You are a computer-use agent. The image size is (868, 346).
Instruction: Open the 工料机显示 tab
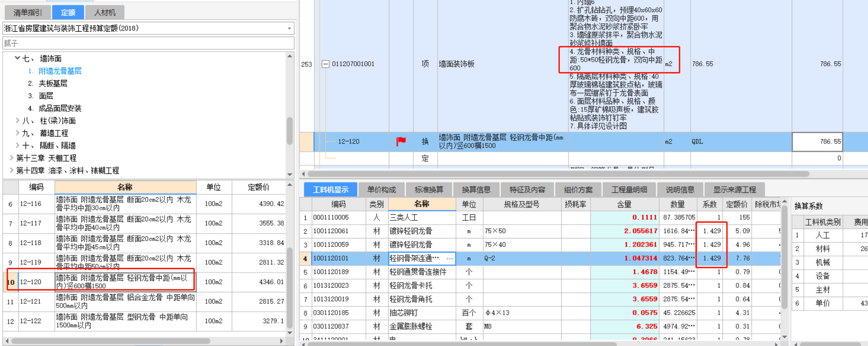tap(330, 190)
